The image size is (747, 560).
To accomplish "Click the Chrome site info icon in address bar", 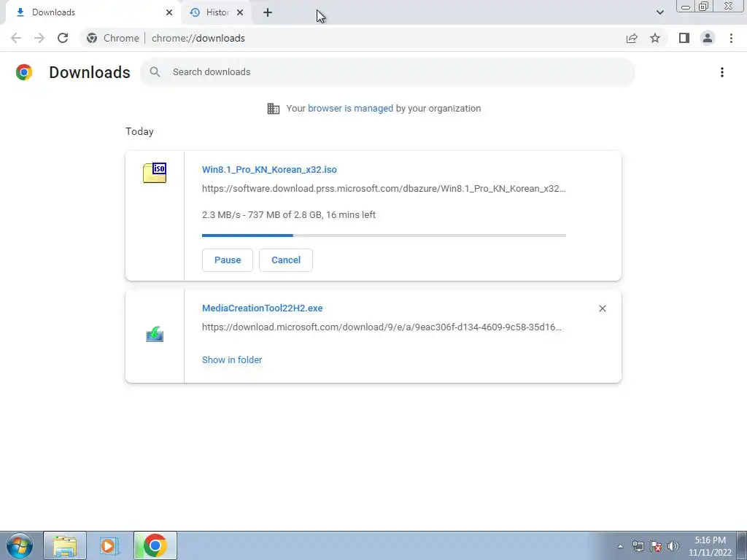I will point(92,38).
